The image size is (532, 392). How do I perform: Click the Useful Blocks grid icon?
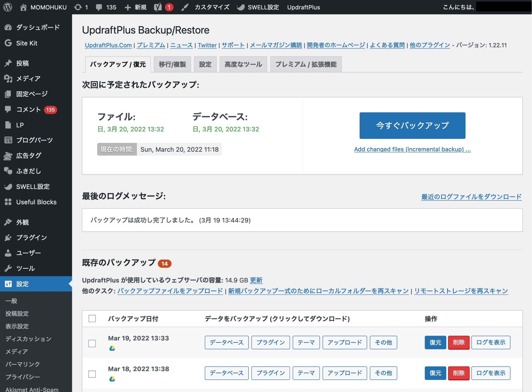[8, 202]
